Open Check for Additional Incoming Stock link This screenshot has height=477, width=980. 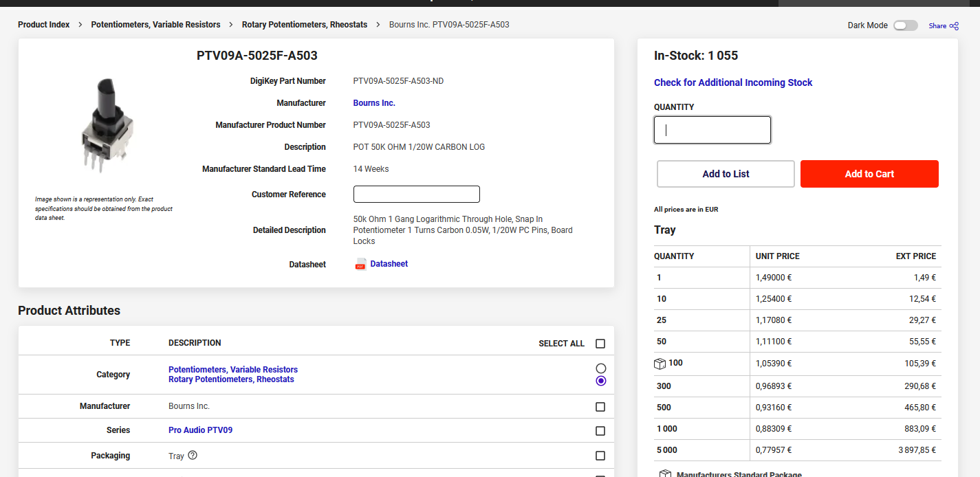pos(733,82)
